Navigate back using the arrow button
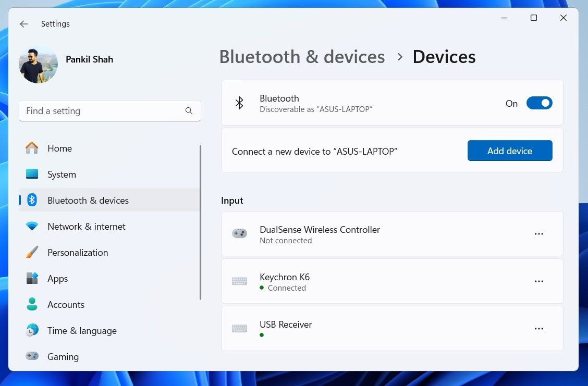Image resolution: width=588 pixels, height=386 pixels. tap(23, 23)
